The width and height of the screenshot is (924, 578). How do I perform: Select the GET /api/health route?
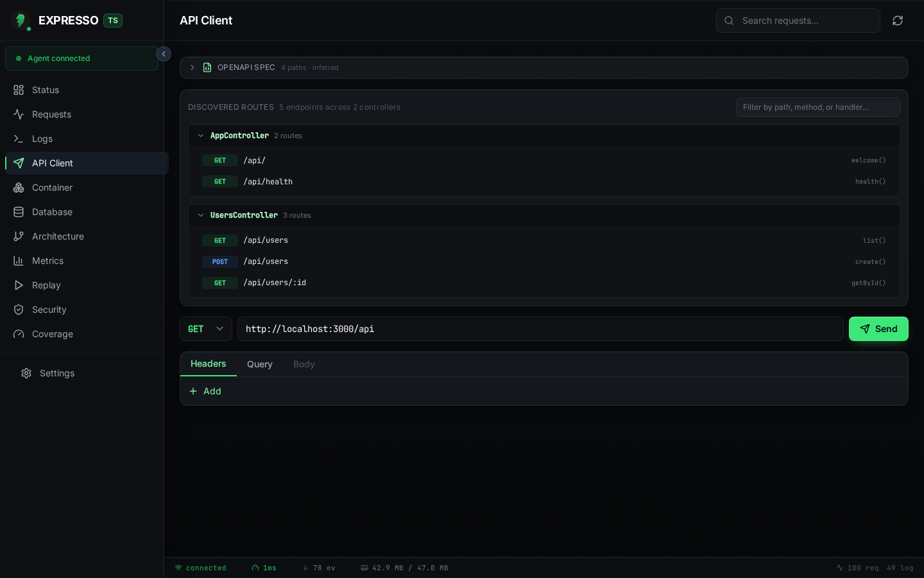tap(543, 182)
